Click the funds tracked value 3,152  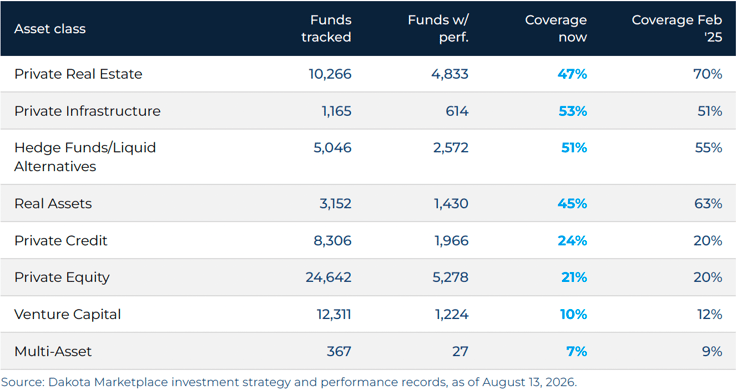click(335, 203)
